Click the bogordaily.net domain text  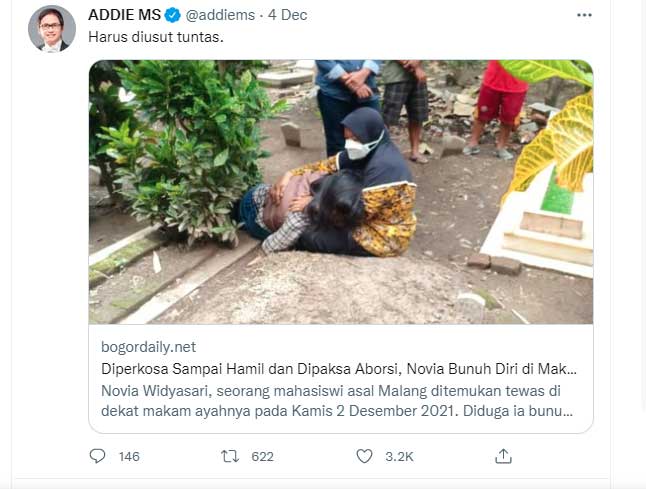(x=148, y=347)
